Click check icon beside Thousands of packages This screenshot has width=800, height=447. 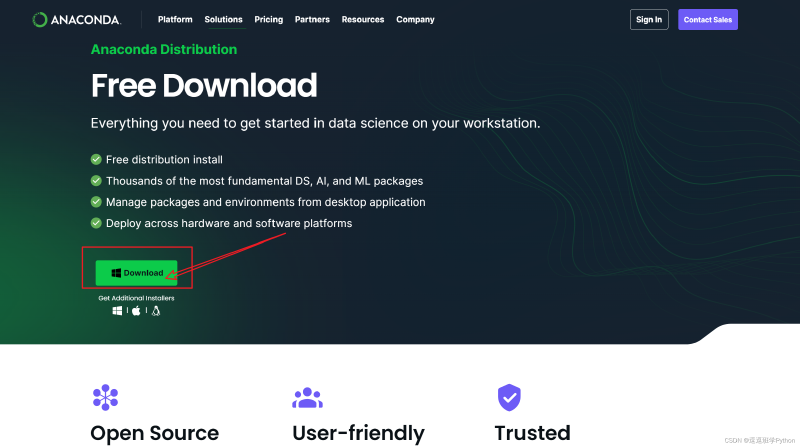pyautogui.click(x=96, y=181)
